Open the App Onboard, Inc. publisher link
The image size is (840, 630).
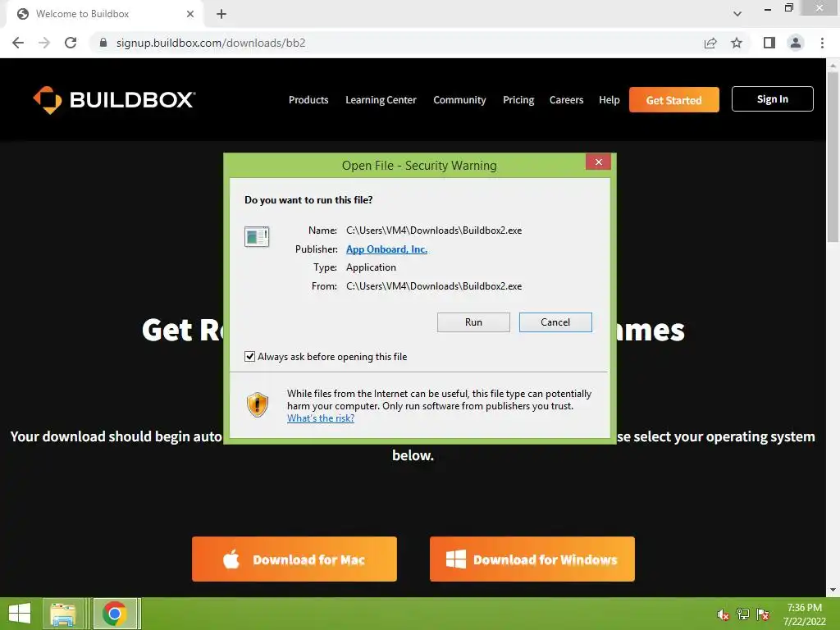click(387, 249)
